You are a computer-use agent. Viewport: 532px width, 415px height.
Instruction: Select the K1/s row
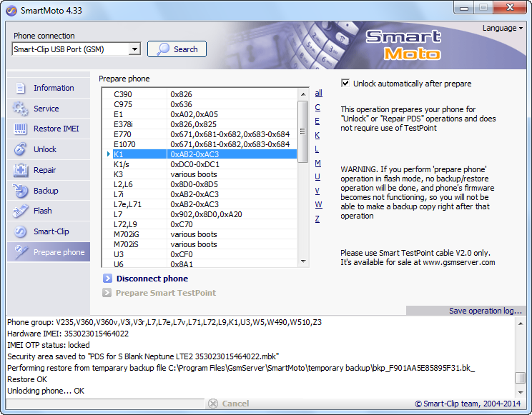pyautogui.click(x=200, y=164)
